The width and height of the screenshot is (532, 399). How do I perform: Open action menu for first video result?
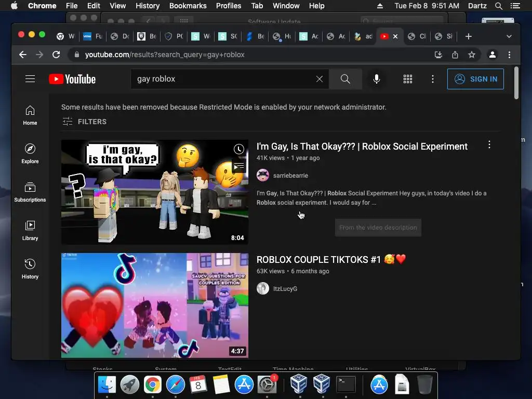pos(489,144)
